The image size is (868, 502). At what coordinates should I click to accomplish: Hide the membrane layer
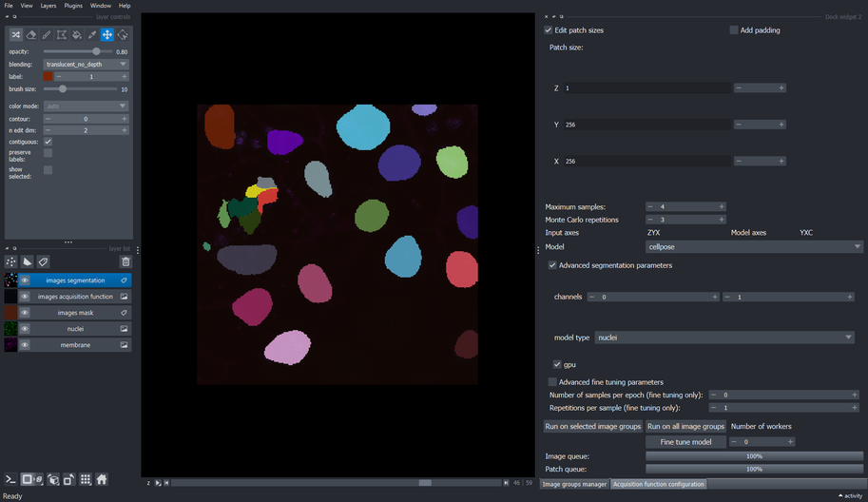(25, 345)
